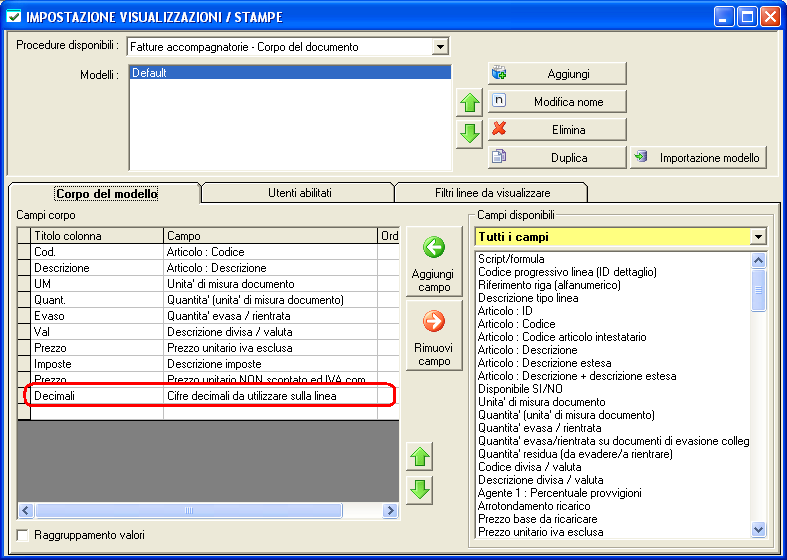Click 'Cifre decimali da utilizzare sulla linea' cell

pos(271,396)
